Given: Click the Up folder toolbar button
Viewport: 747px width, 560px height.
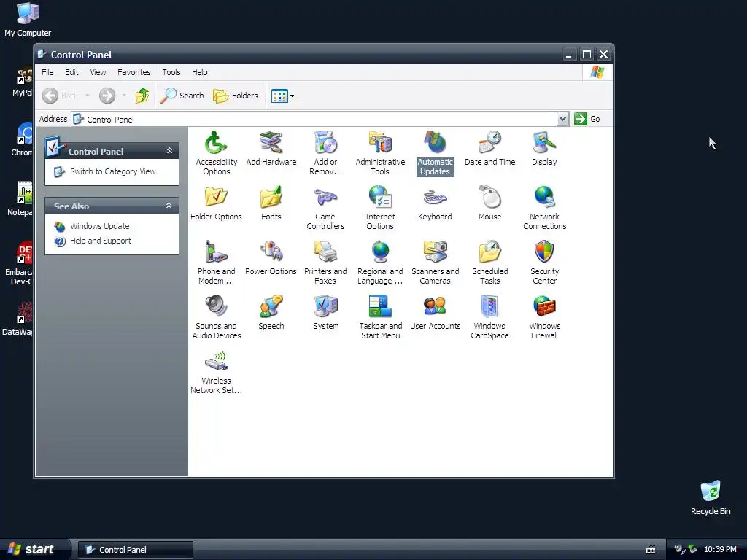Looking at the screenshot, I should 142,96.
